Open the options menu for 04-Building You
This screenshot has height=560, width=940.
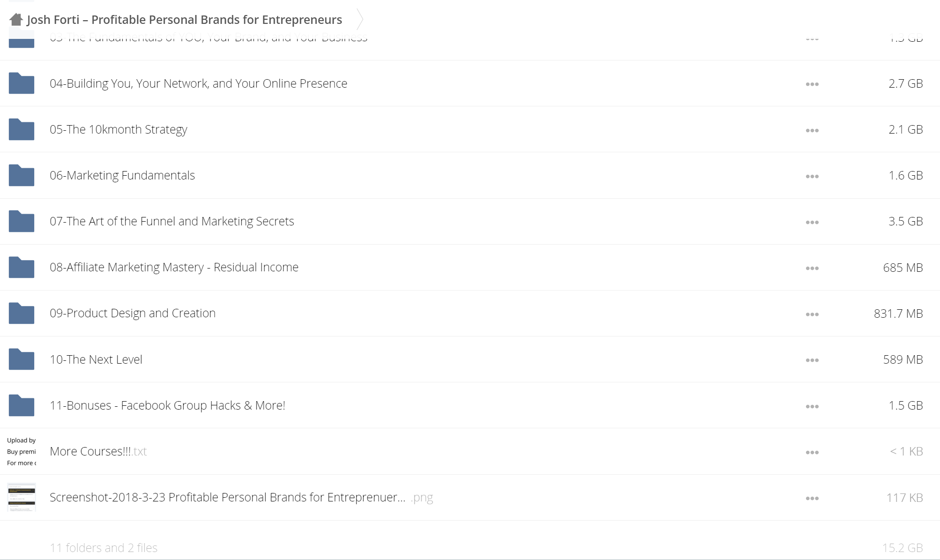(x=812, y=84)
